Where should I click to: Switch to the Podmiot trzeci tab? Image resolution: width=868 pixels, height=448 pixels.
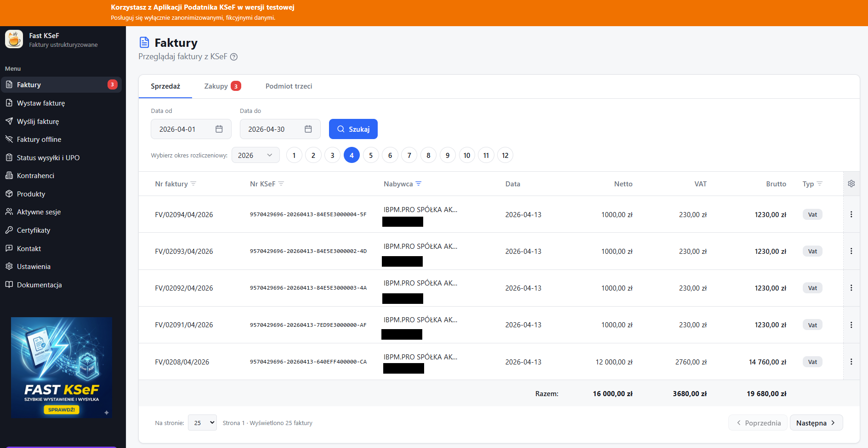(289, 86)
